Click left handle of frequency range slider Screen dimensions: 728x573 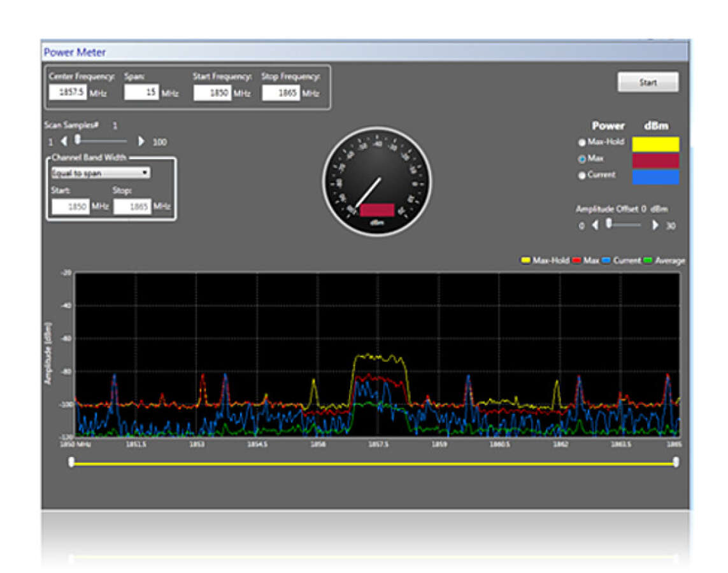pos(71,462)
